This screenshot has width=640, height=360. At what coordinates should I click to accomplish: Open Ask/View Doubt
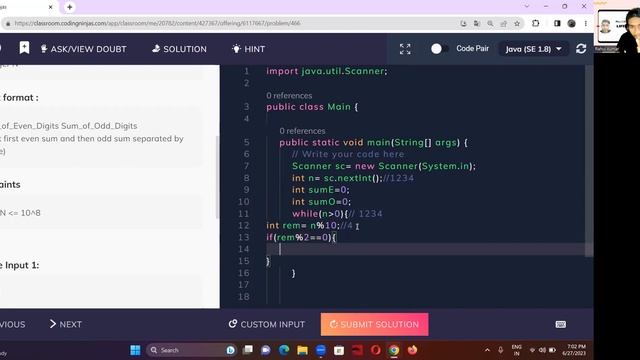coord(83,49)
